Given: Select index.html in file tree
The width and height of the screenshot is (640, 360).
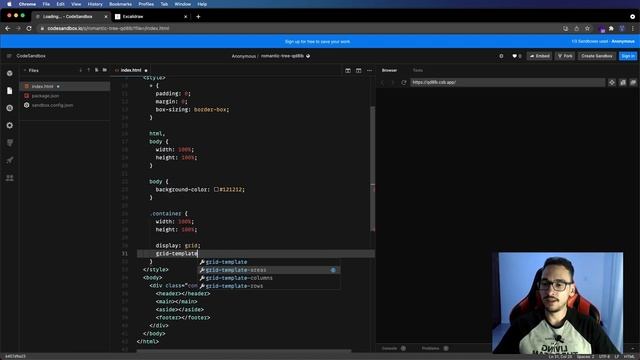Looking at the screenshot, I should [x=65, y=87].
